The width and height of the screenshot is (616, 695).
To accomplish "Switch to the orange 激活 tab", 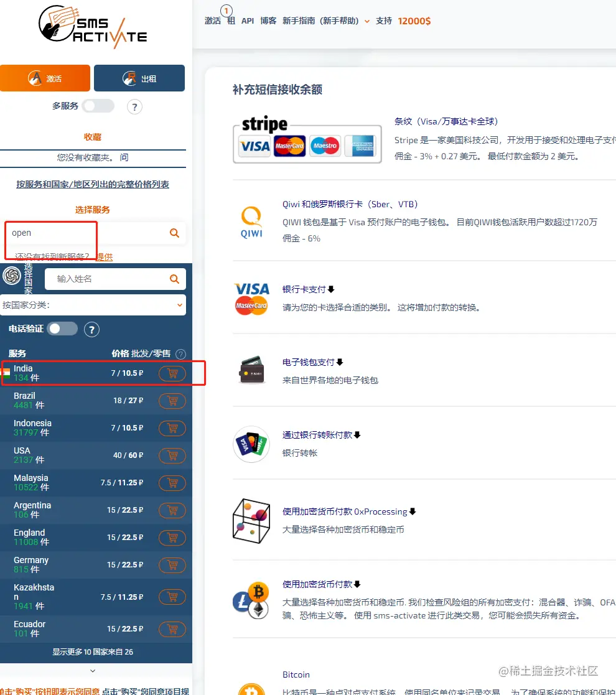I will tap(45, 78).
